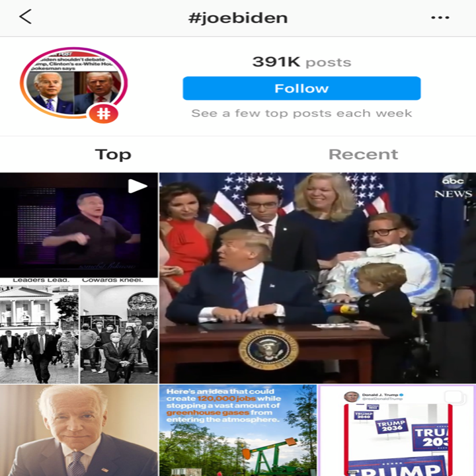The width and height of the screenshot is (476, 476).
Task: Tap the orange hashtag badge icon
Action: coord(104,114)
